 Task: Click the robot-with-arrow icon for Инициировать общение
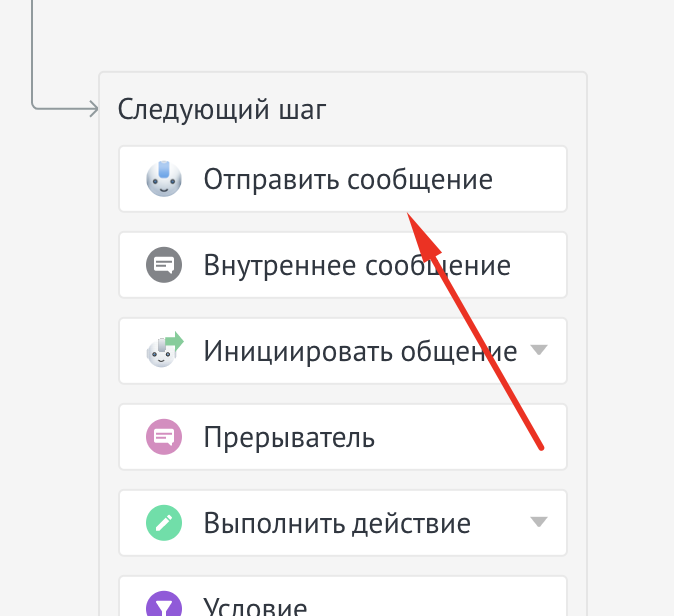[165, 351]
